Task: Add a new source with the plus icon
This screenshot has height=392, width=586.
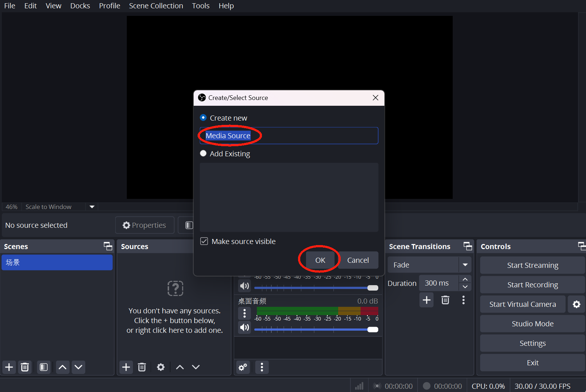Action: [x=126, y=367]
